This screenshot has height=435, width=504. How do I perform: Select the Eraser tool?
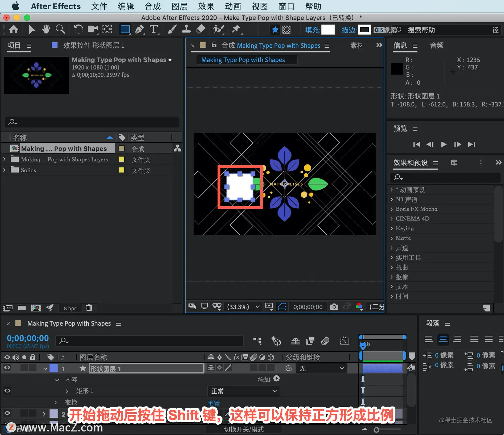200,30
